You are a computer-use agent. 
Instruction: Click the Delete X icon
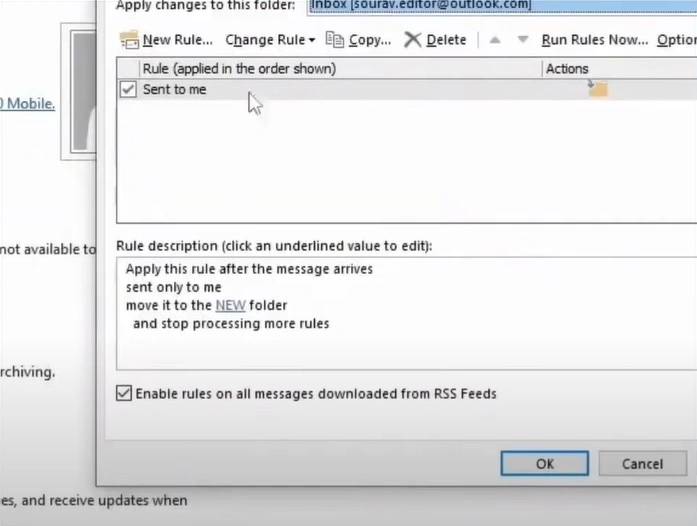point(413,40)
